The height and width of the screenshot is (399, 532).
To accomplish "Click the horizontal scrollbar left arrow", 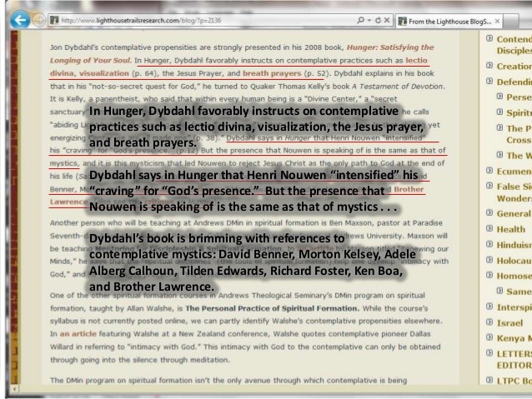I will [x=14, y=389].
